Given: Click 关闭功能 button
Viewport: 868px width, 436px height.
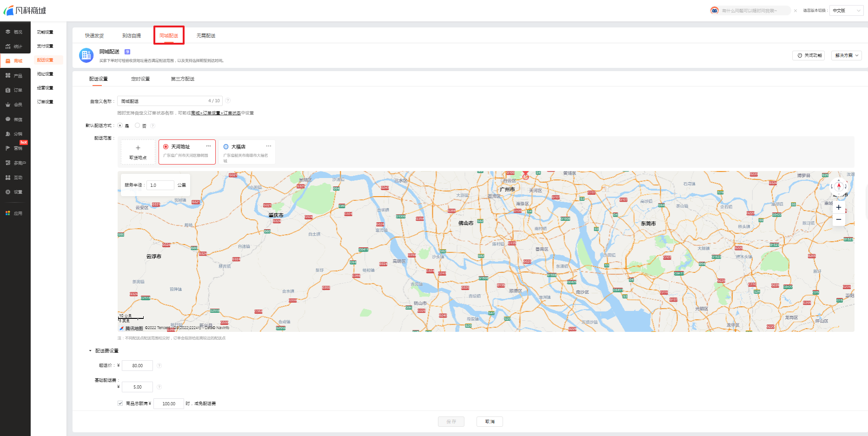Looking at the screenshot, I should click(x=808, y=55).
